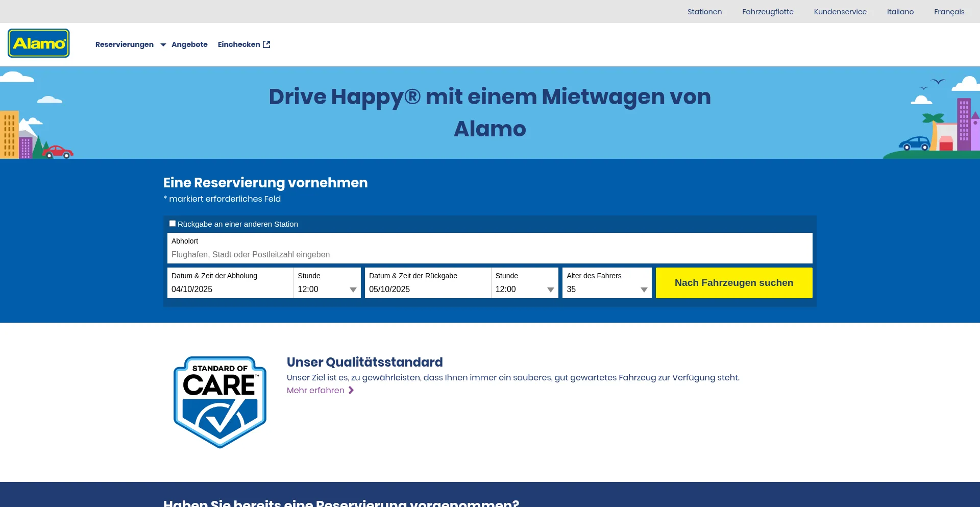Viewport: 980px width, 507px height.
Task: Open the pickup Stunde time dropdown
Action: [x=327, y=289]
